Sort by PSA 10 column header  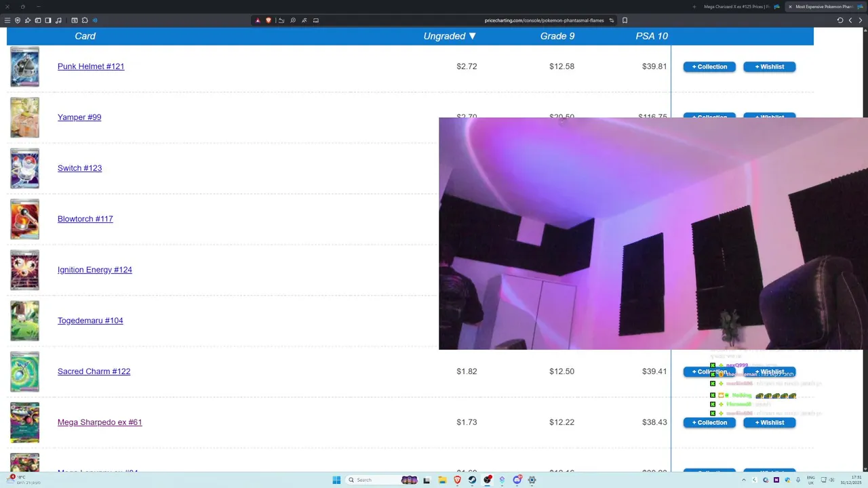pos(652,36)
